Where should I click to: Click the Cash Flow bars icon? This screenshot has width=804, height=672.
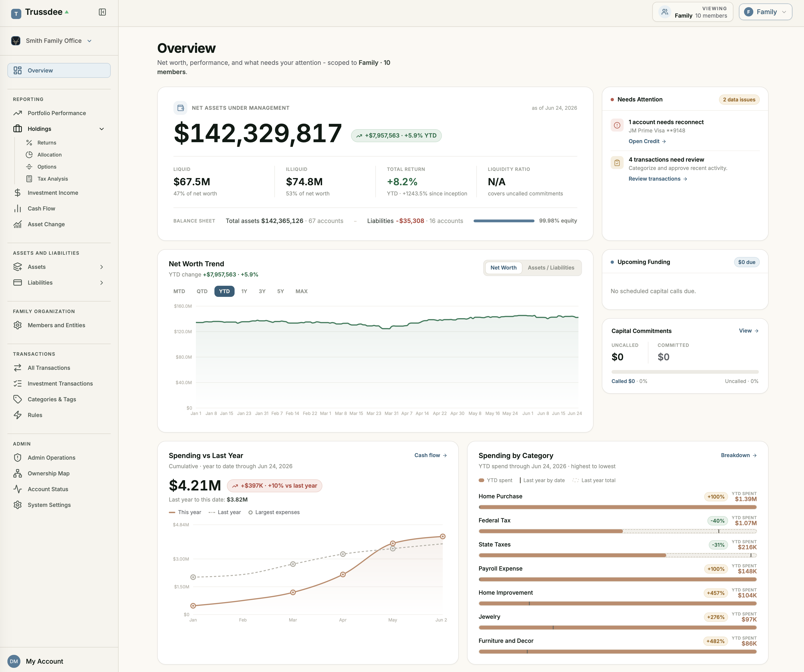[18, 208]
